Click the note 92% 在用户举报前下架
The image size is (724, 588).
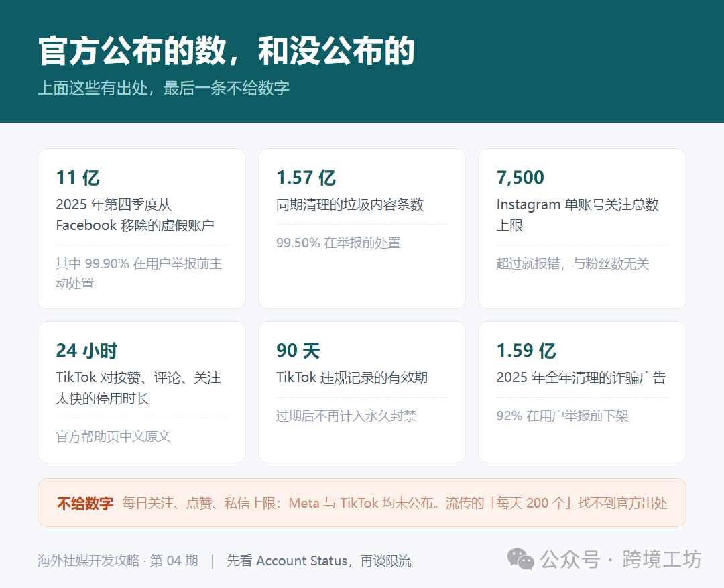coord(562,416)
